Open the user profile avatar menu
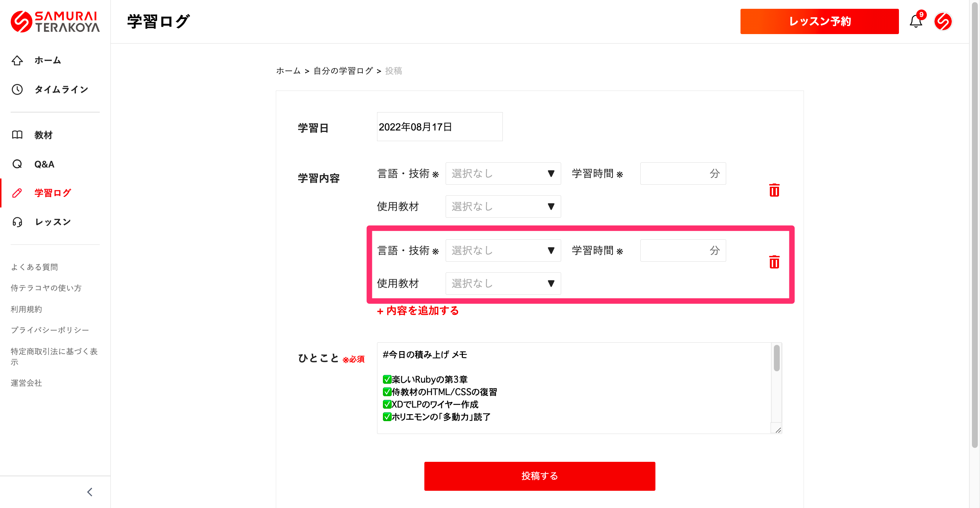Screen dimensions: 980x508 pos(943,21)
